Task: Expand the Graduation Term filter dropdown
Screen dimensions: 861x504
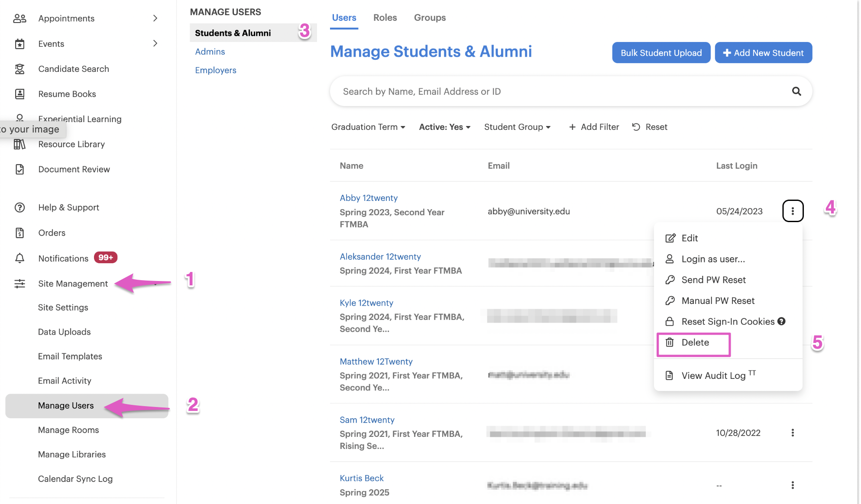Action: 368,127
